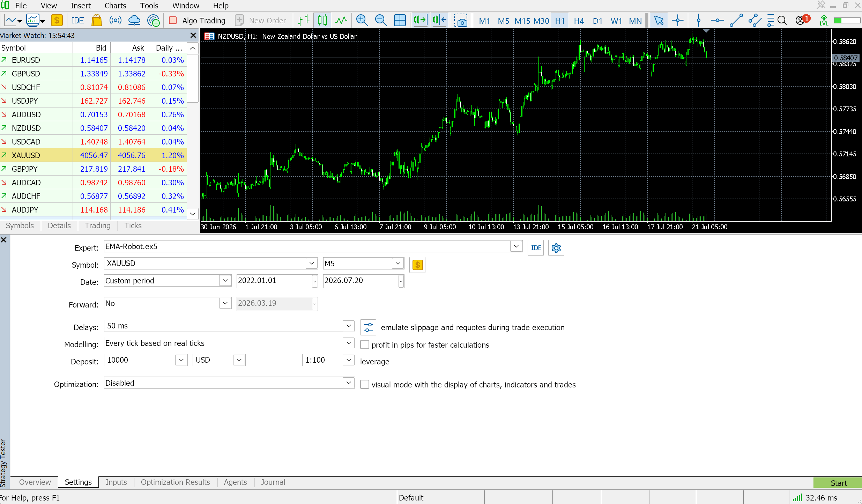Open the chart profiles icon
This screenshot has height=504, width=862.
pos(36,21)
